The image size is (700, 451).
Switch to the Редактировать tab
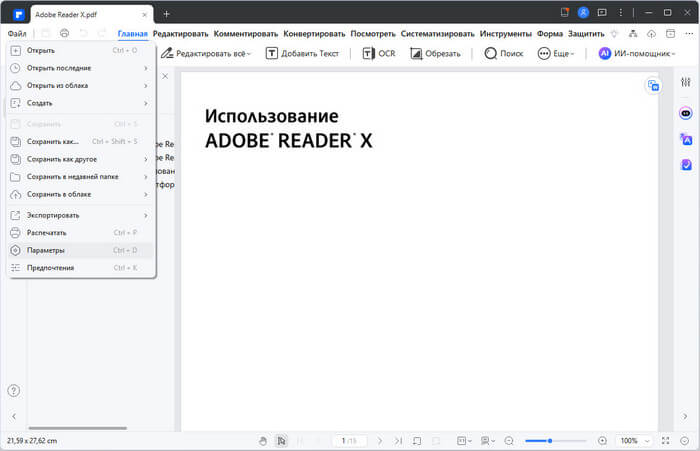point(180,33)
